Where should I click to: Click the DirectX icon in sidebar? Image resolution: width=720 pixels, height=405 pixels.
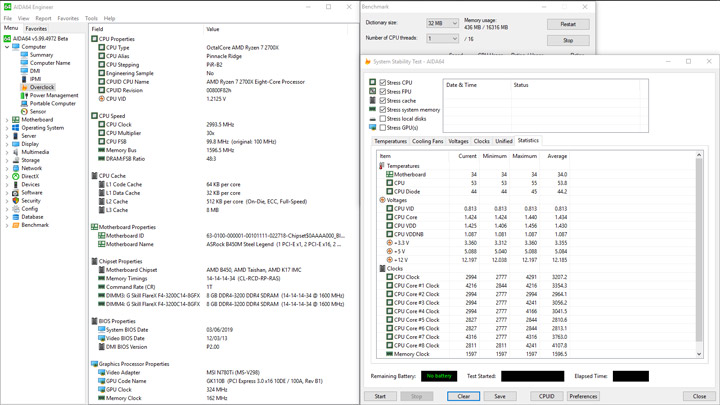tap(16, 176)
